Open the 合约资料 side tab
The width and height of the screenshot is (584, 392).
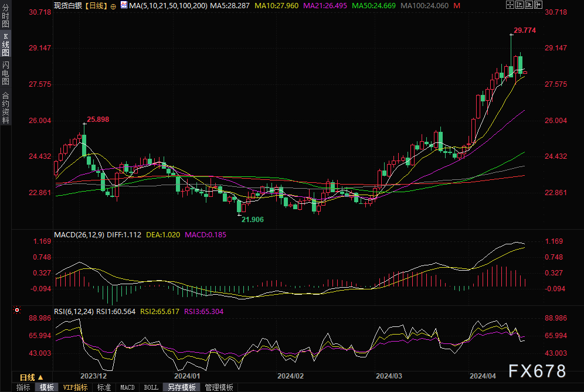point(6,108)
